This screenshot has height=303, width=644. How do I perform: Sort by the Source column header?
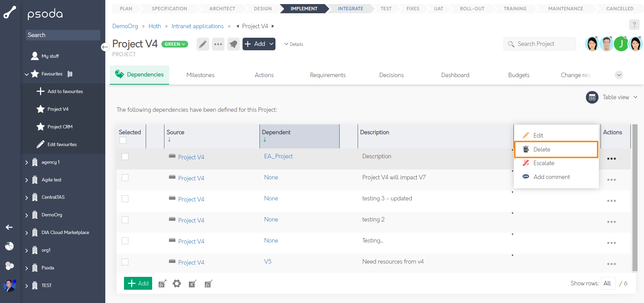coord(175,132)
